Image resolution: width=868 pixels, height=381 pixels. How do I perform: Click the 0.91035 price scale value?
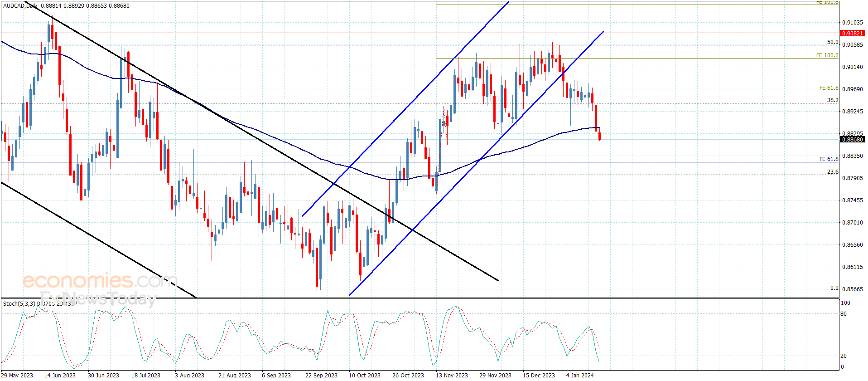click(852, 22)
